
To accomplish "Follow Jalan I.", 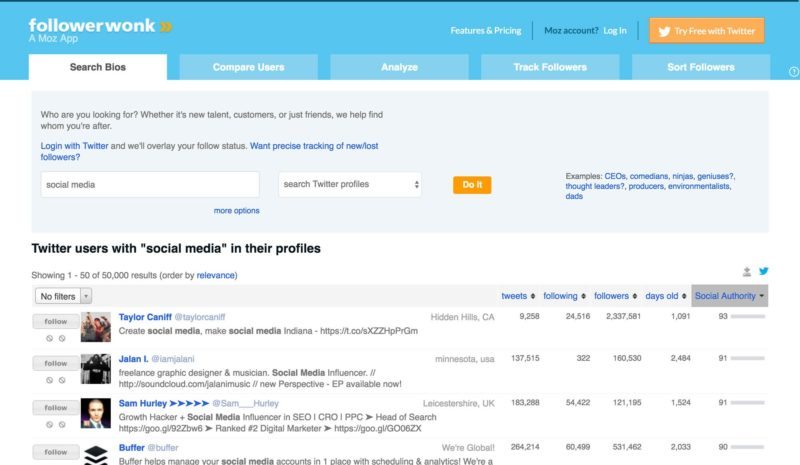I will tap(56, 363).
